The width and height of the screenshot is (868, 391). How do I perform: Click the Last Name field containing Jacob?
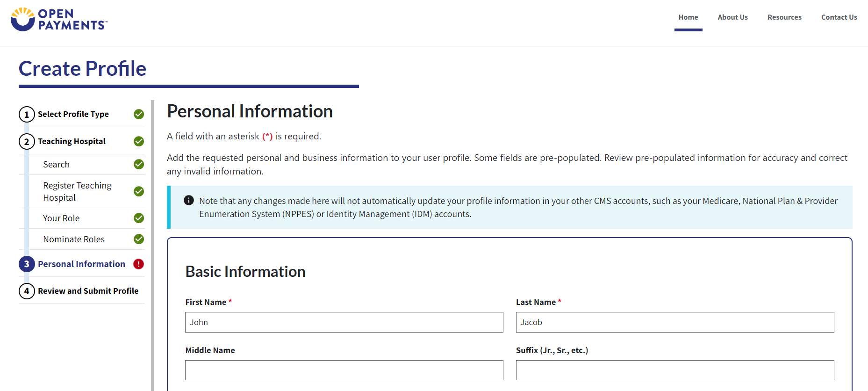675,322
